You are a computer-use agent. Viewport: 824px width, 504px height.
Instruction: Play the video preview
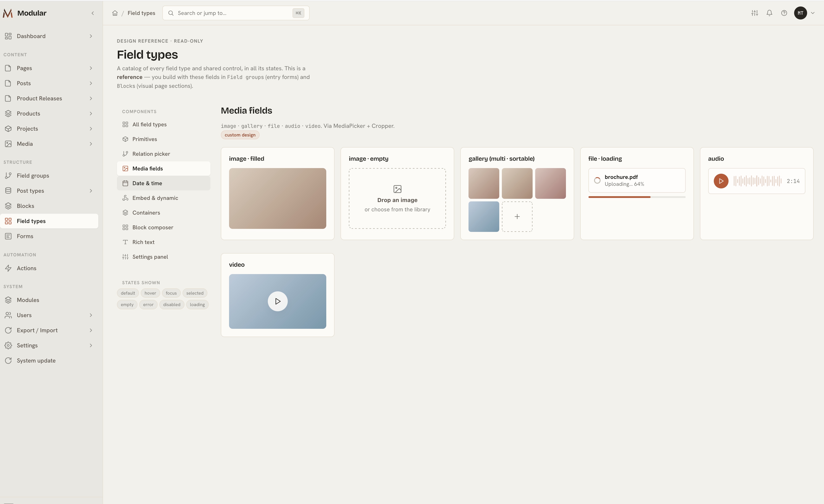[x=278, y=302]
